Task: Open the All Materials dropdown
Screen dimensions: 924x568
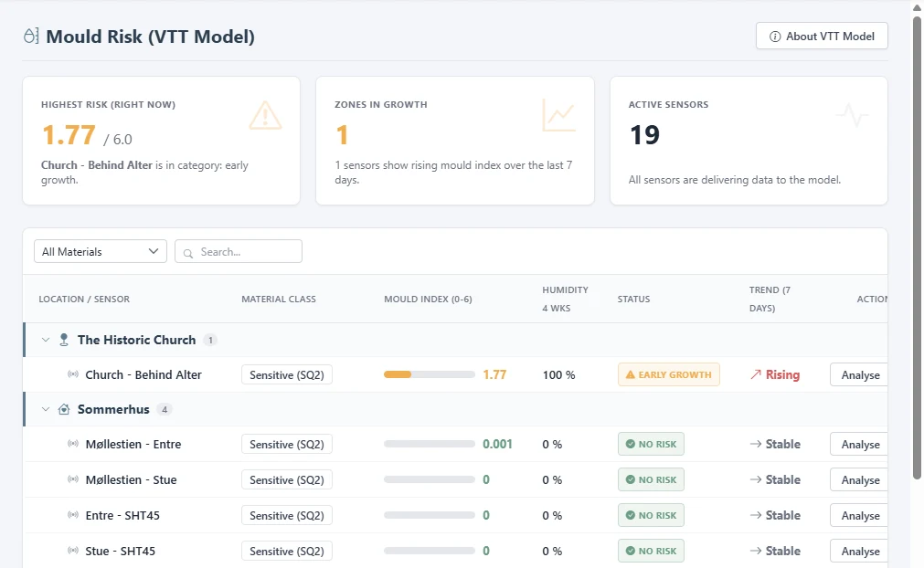Action: click(101, 251)
